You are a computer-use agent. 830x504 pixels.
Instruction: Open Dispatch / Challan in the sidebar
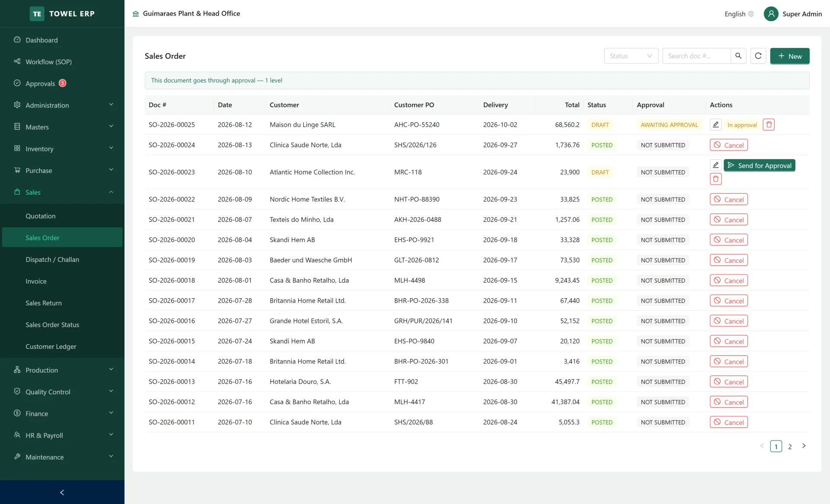tap(62, 259)
